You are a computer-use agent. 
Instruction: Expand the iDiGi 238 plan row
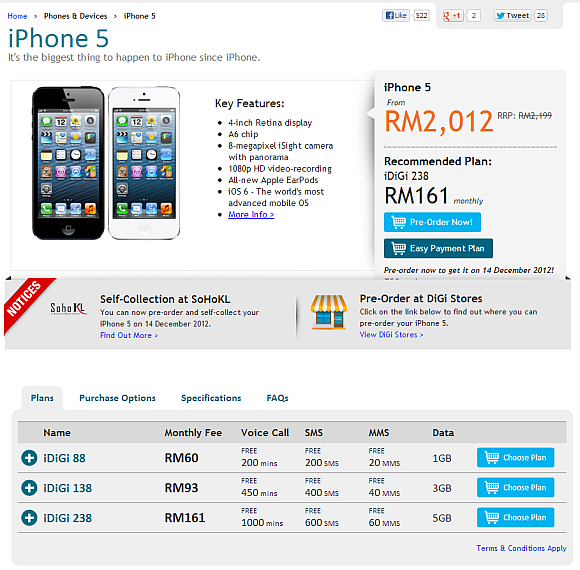coord(29,518)
